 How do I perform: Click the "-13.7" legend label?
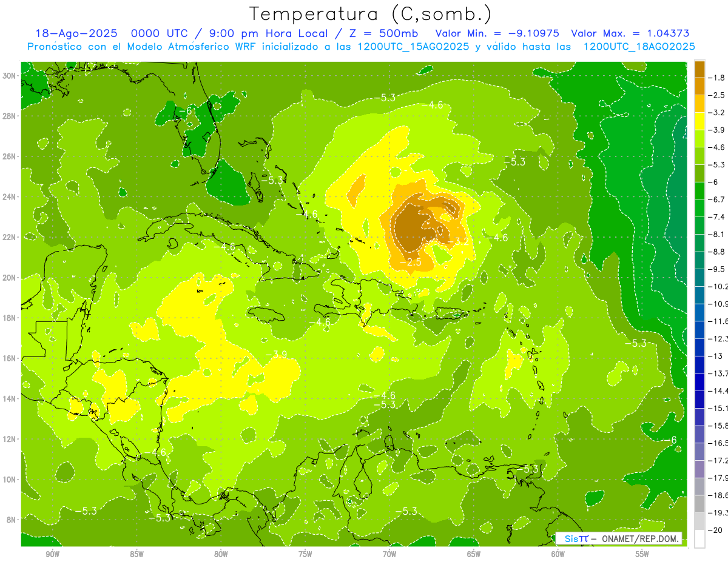(x=718, y=373)
